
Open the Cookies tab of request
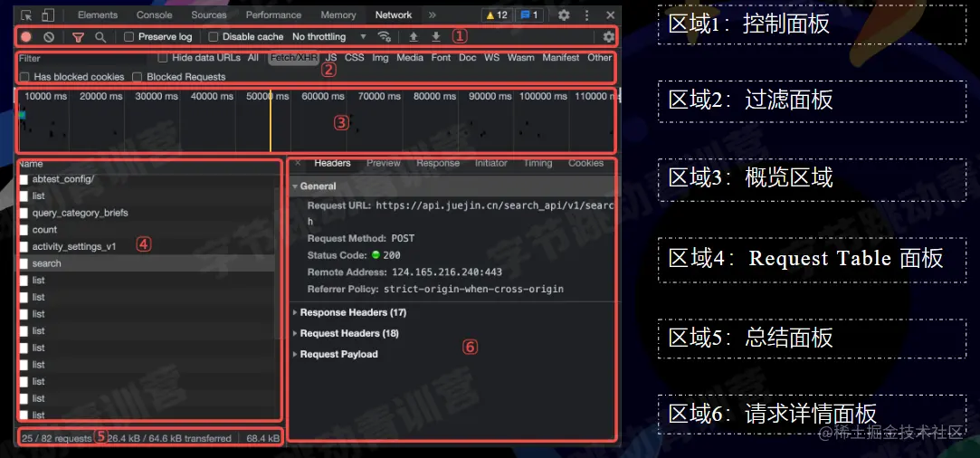(585, 163)
